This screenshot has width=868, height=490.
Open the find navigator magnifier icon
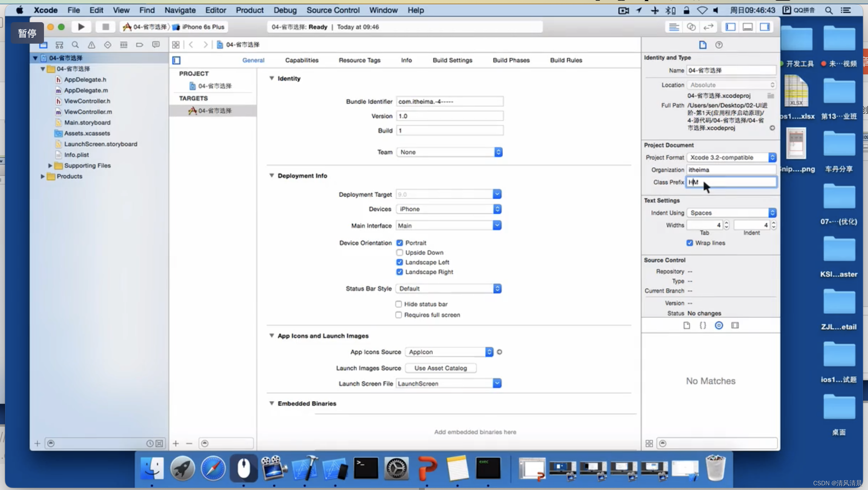(x=75, y=45)
